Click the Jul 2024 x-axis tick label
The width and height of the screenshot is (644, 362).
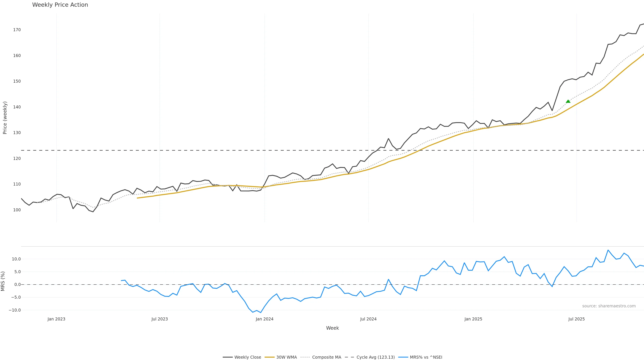click(368, 319)
